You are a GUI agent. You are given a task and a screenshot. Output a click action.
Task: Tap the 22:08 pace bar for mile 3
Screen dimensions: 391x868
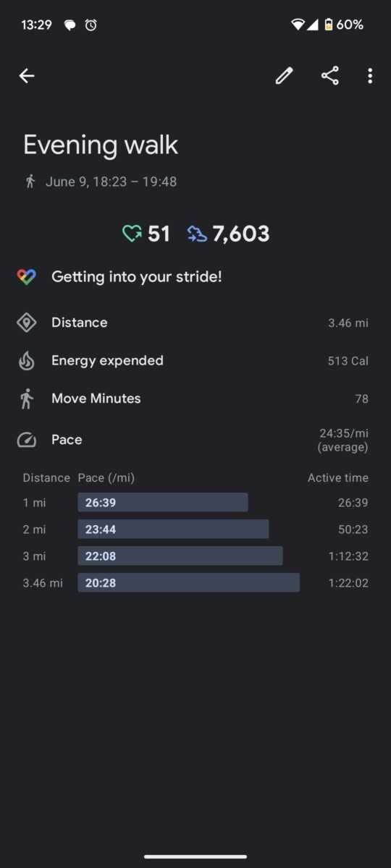(x=180, y=556)
